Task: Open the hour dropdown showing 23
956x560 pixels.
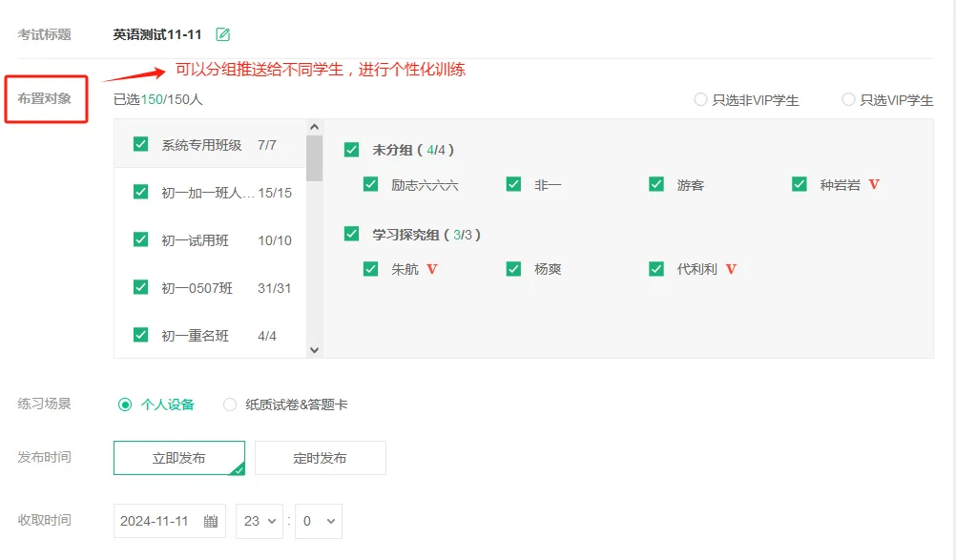Action: pyautogui.click(x=260, y=521)
